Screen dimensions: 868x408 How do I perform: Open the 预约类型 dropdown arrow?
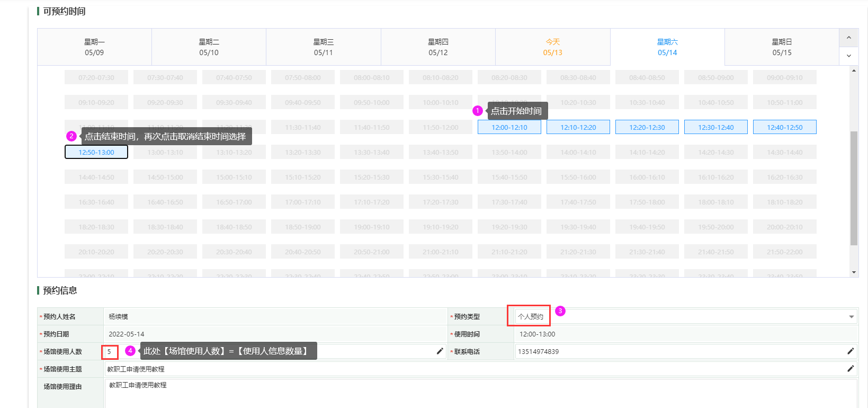coord(851,317)
